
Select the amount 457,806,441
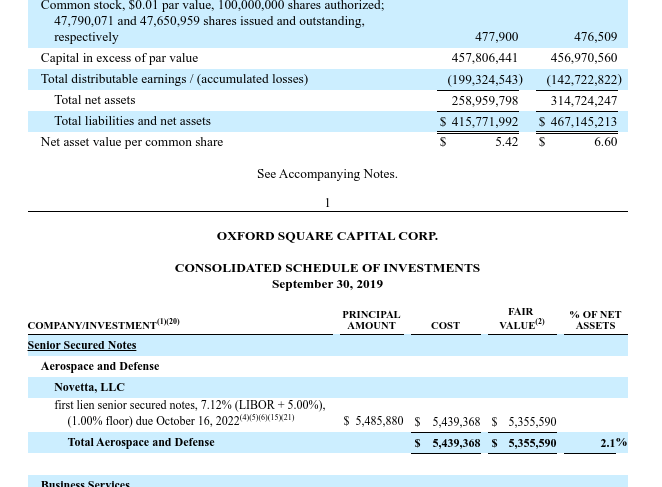tap(484, 58)
